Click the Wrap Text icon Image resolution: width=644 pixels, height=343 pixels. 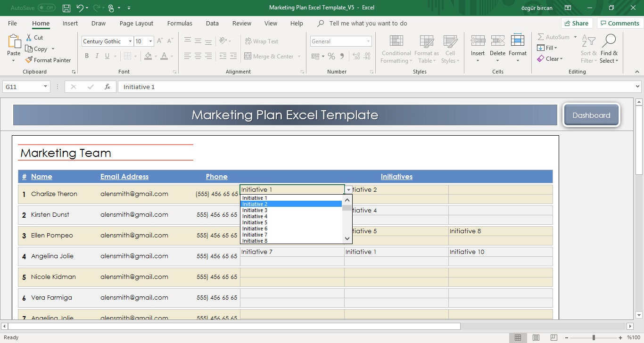click(247, 41)
